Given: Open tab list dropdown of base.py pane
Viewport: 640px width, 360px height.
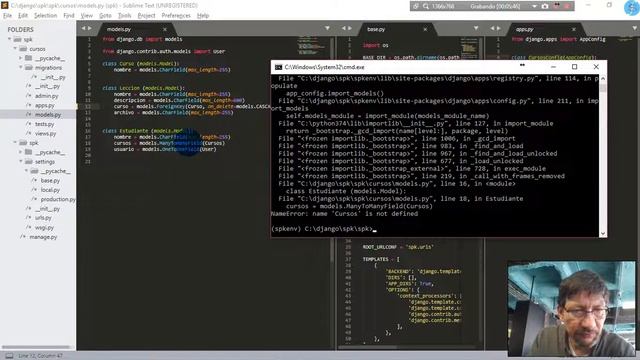Looking at the screenshot, I should pos(476,29).
